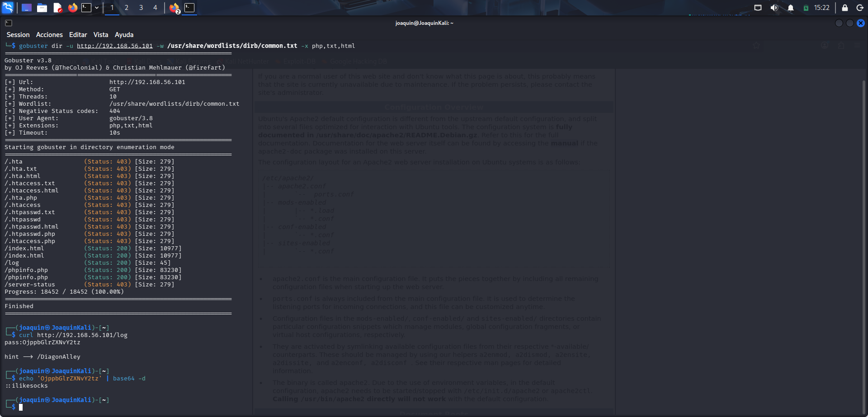Focus the Firefox window in taskbar
Screen dimensions: 868x417
[175, 8]
